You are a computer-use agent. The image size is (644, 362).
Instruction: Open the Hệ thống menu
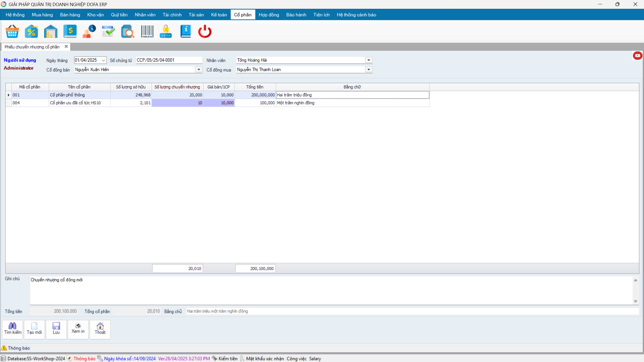[15, 15]
